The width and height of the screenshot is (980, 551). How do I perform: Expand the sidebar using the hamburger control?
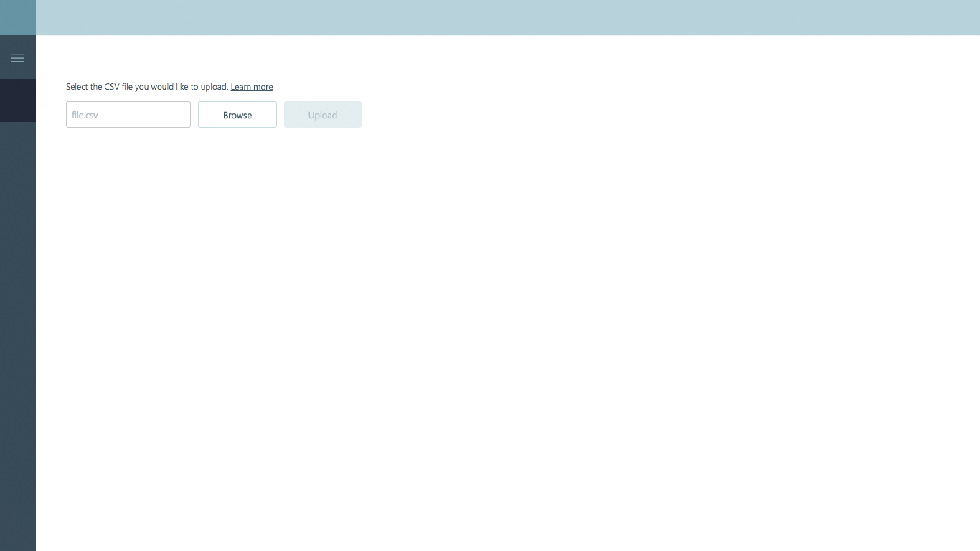coord(17,57)
